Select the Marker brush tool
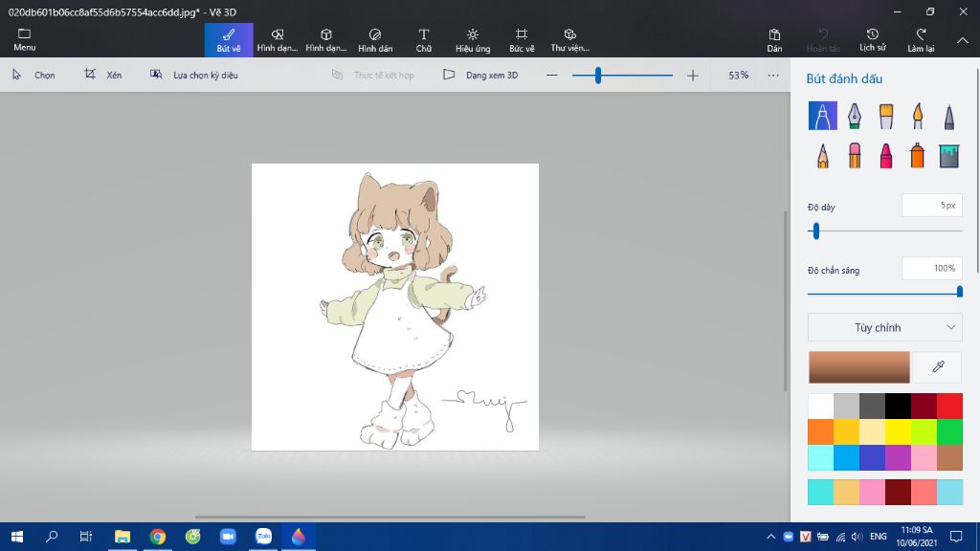Viewport: 980px width, 551px height. click(822, 116)
